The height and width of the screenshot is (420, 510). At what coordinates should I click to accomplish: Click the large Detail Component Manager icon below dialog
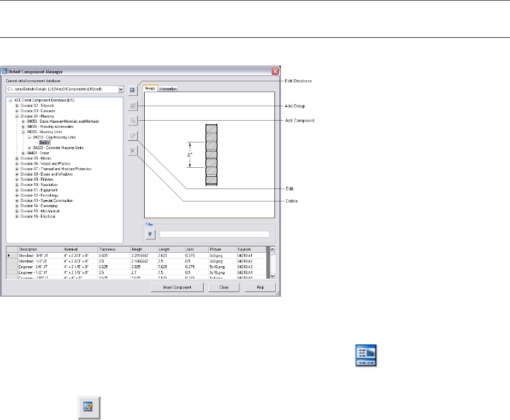pyautogui.click(x=366, y=356)
